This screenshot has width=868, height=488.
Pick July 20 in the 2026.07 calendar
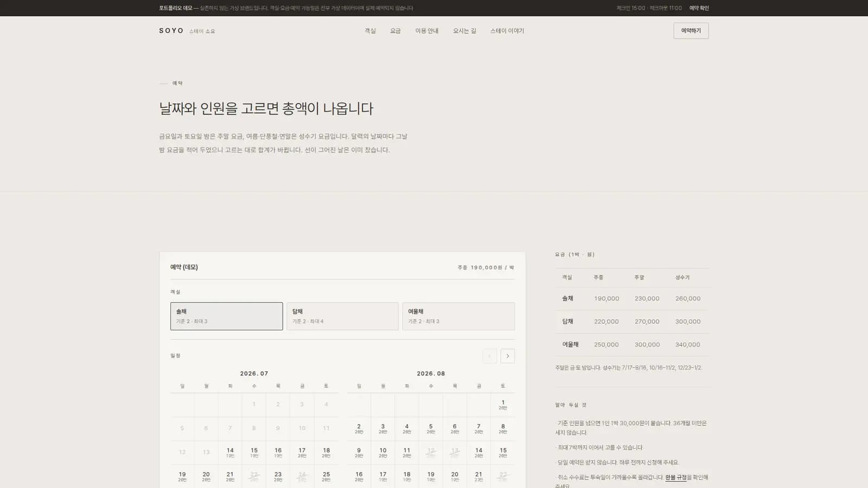[206, 476]
